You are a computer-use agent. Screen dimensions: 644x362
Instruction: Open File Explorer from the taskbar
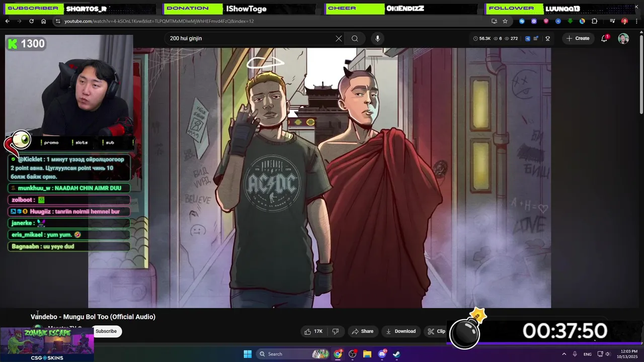tap(367, 354)
